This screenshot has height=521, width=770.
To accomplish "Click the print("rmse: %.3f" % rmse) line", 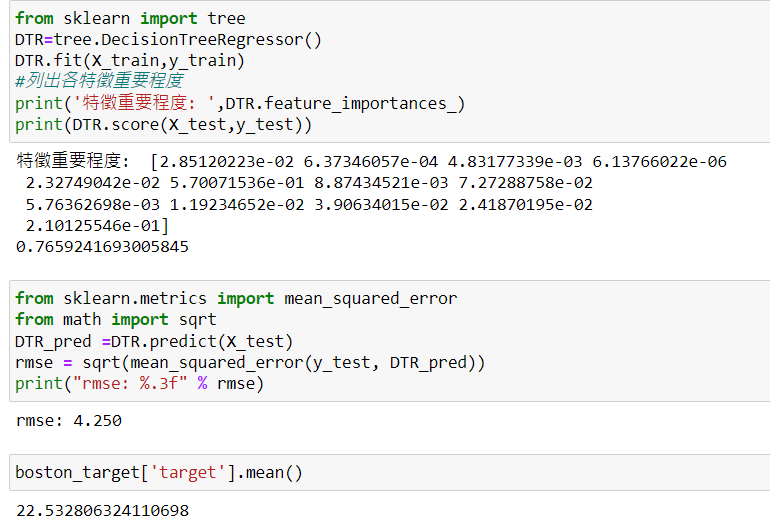I will [x=139, y=384].
